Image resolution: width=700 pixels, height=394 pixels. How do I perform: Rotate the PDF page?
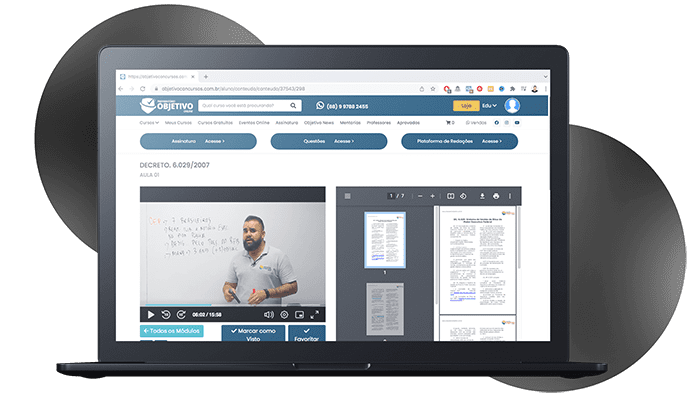pyautogui.click(x=463, y=196)
